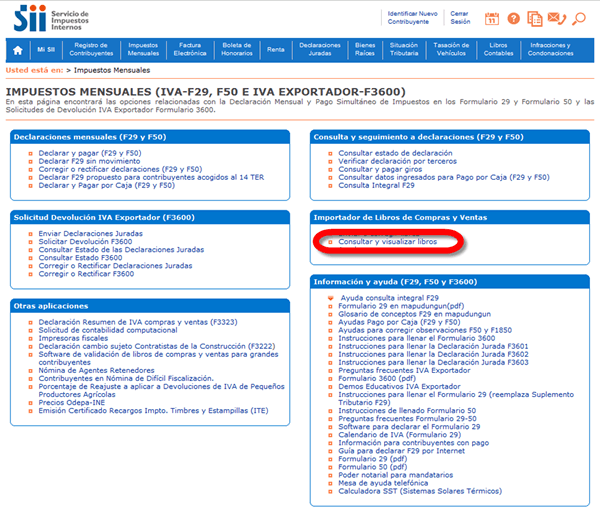Image resolution: width=600 pixels, height=511 pixels.
Task: Open Solicitar Devolución F3600 link
Action: [85, 242]
